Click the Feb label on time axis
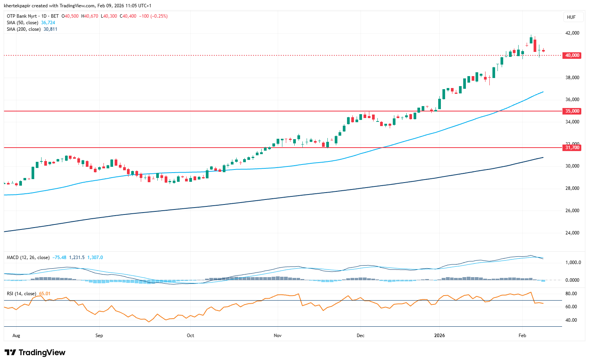This screenshot has width=589, height=364. tap(522, 336)
